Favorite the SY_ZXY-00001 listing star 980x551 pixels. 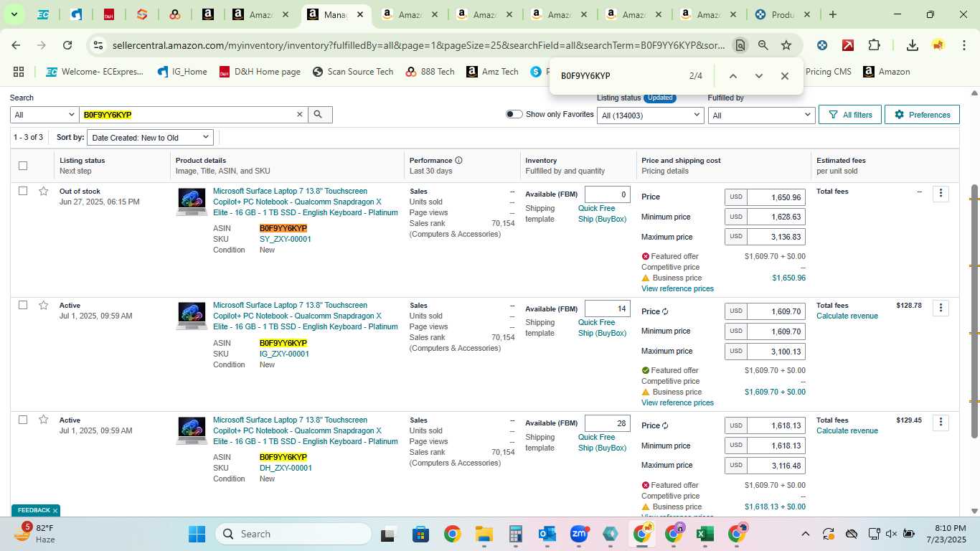tap(44, 191)
